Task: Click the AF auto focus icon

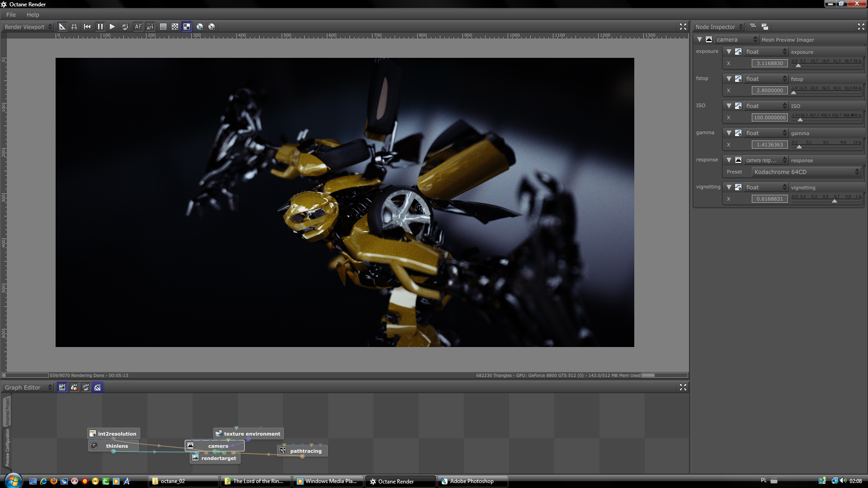Action: click(138, 27)
